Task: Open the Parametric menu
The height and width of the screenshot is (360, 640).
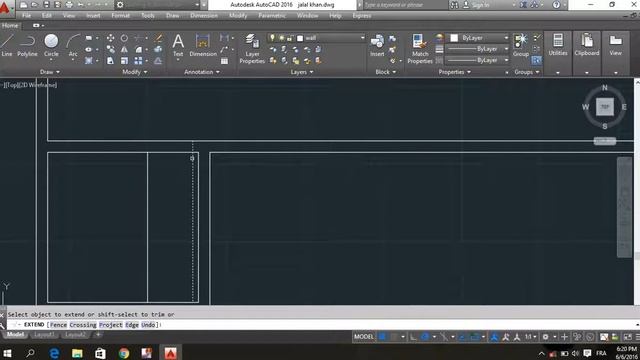Action: click(272, 16)
